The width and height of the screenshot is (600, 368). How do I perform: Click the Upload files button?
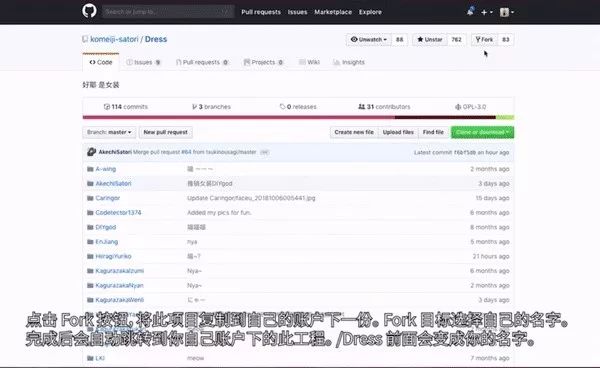tap(398, 132)
